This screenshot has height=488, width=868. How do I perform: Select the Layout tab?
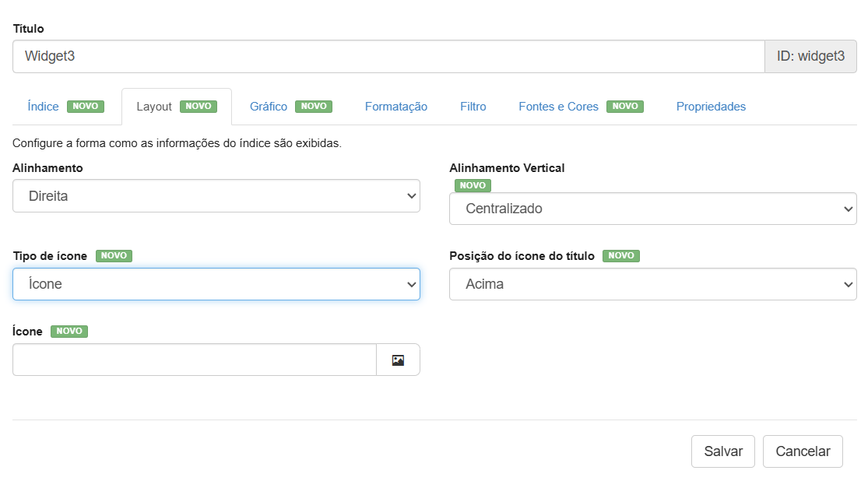click(154, 107)
